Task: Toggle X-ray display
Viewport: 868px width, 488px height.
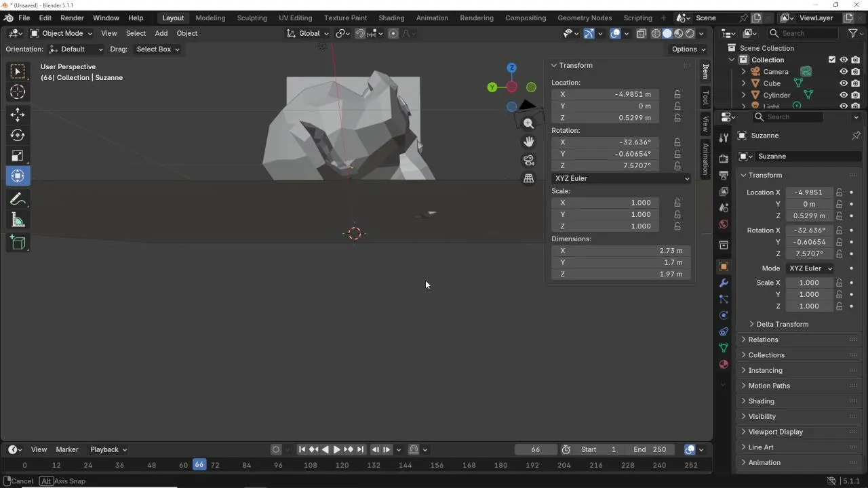Action: click(642, 33)
